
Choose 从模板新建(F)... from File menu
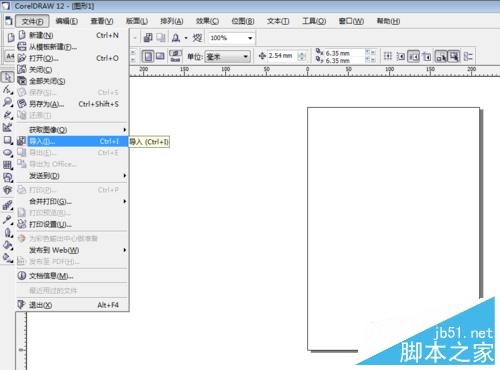(x=72, y=47)
